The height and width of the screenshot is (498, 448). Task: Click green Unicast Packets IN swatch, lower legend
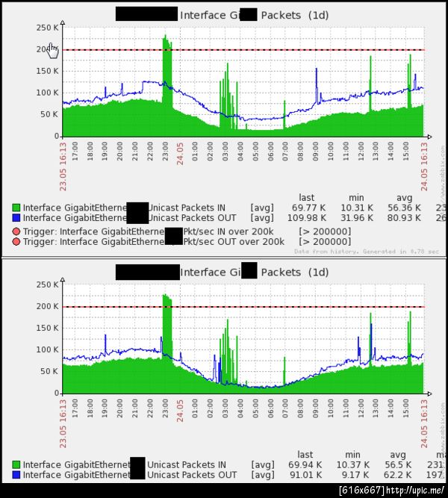click(x=16, y=464)
